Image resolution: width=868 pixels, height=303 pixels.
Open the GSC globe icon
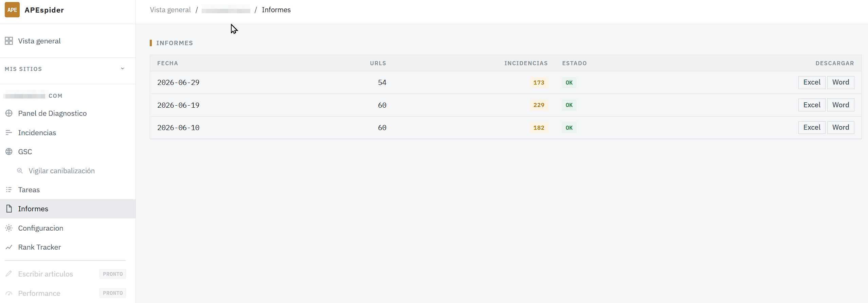(9, 151)
